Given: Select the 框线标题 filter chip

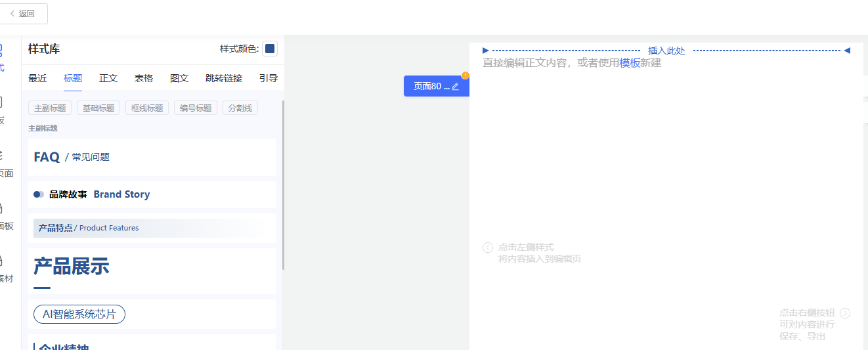Looking at the screenshot, I should click(147, 108).
